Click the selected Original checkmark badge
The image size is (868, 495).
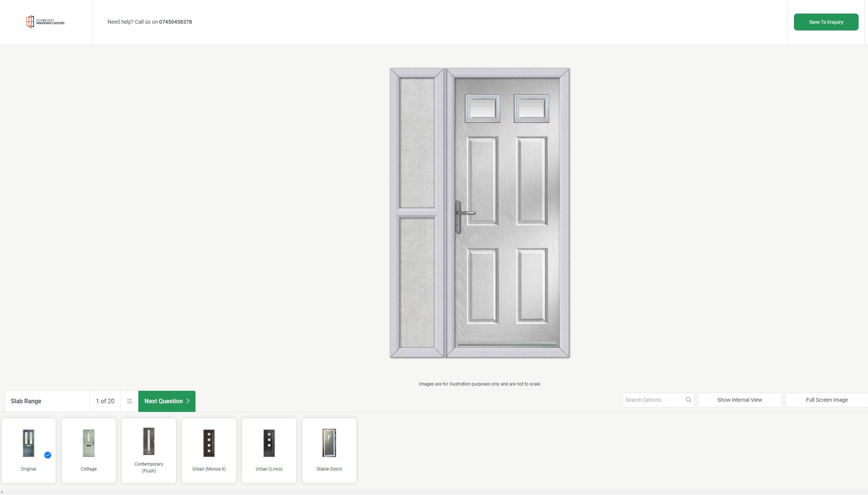(48, 455)
